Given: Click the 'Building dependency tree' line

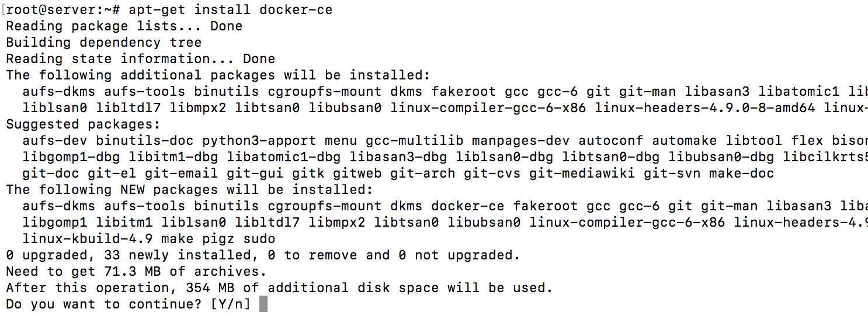Looking at the screenshot, I should pyautogui.click(x=103, y=43).
